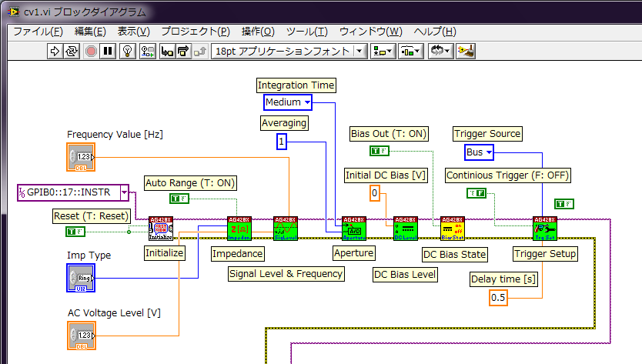Click the Integration Time label

[296, 85]
